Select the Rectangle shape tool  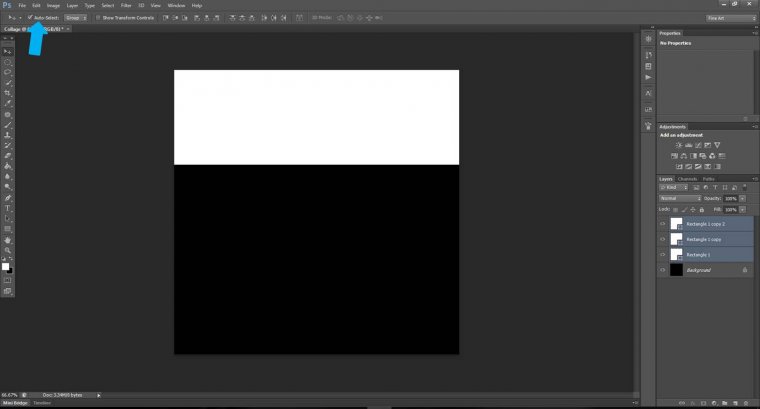[7, 229]
